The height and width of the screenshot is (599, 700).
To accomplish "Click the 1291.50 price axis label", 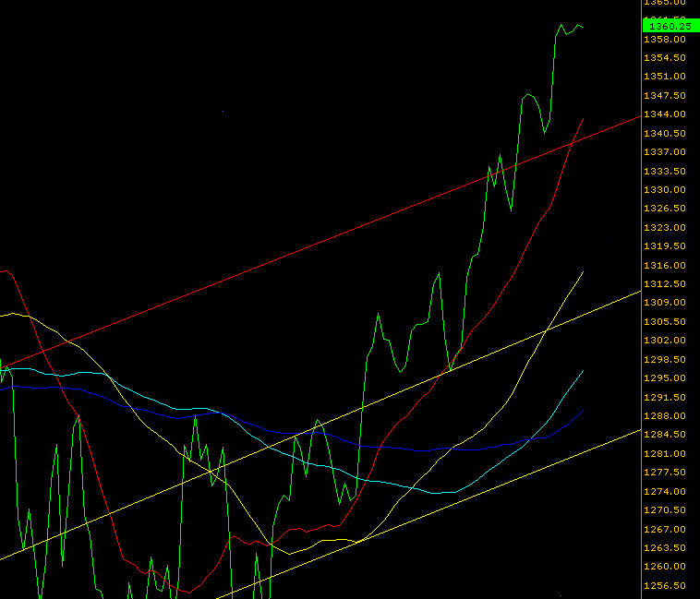I will [665, 398].
